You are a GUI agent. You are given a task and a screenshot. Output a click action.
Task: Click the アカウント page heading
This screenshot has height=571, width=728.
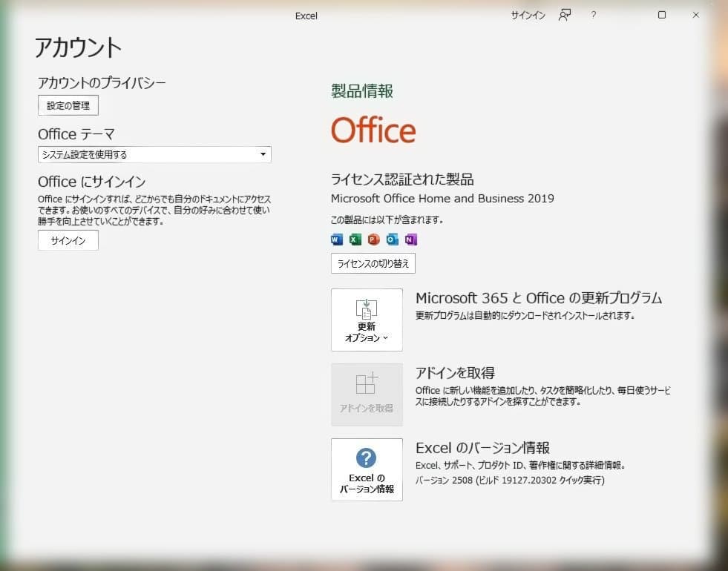click(x=78, y=47)
